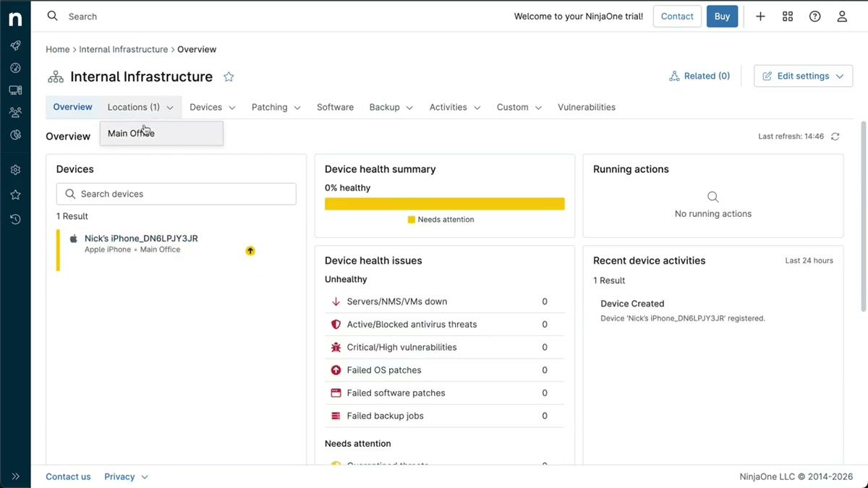Open the Getting Started rocket icon in sidebar
The height and width of the screenshot is (488, 868).
pyautogui.click(x=15, y=45)
